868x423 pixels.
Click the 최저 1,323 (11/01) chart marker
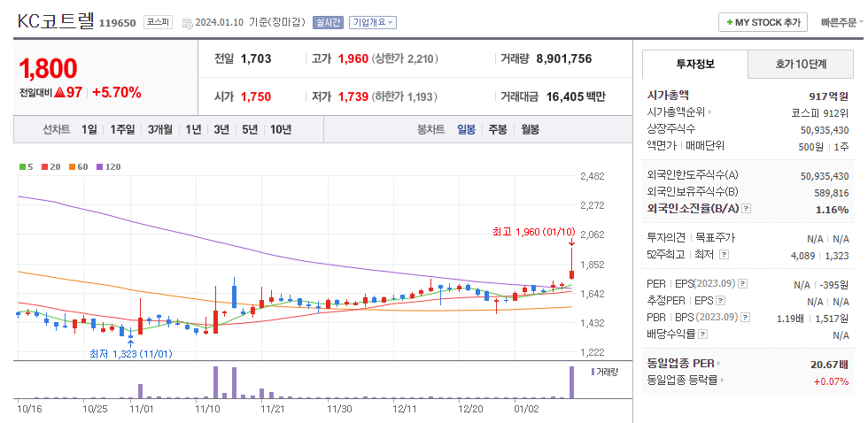pyautogui.click(x=131, y=353)
